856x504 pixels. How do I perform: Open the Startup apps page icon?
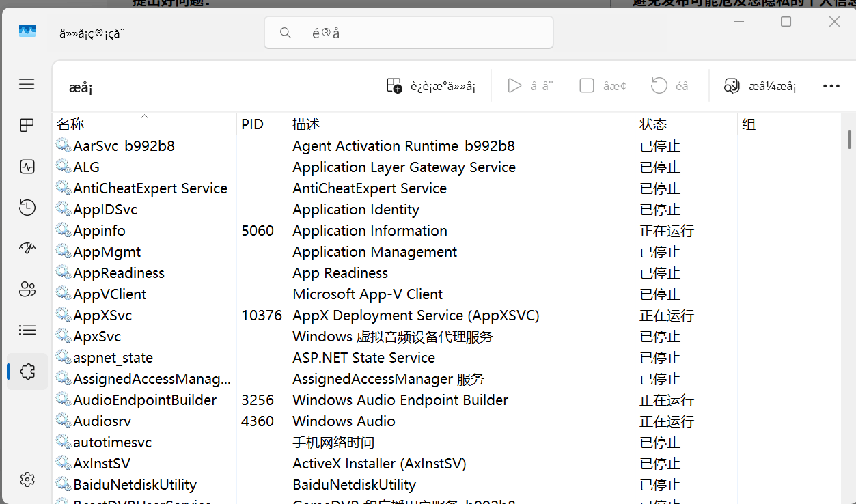pyautogui.click(x=27, y=248)
